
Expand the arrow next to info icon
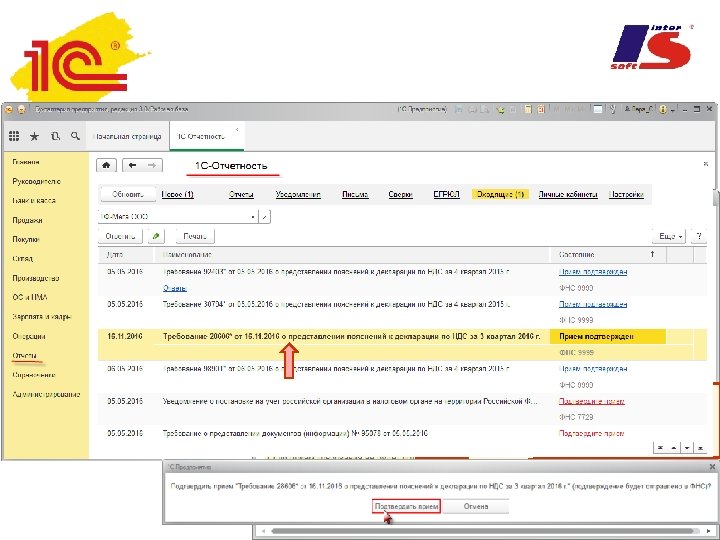click(672, 110)
